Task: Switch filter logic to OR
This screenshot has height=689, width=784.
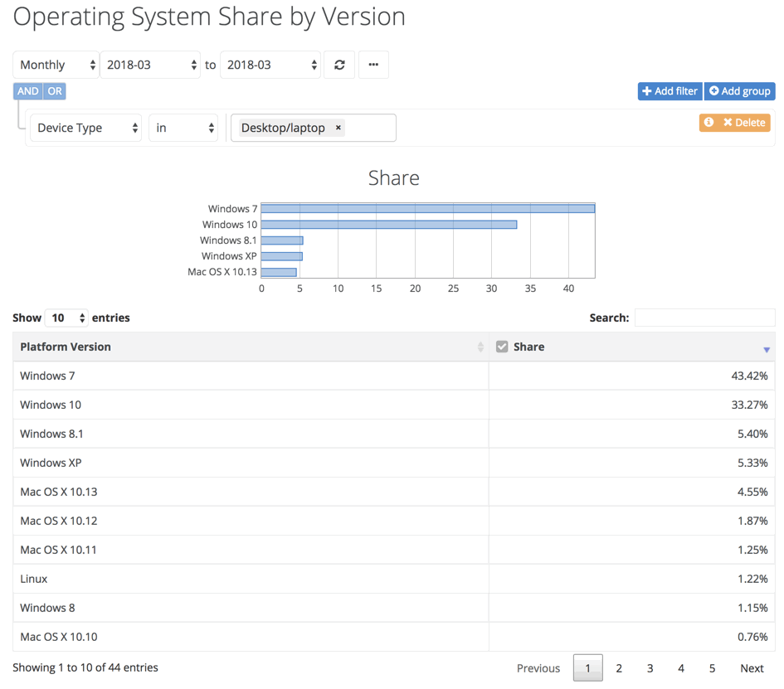Action: (55, 91)
